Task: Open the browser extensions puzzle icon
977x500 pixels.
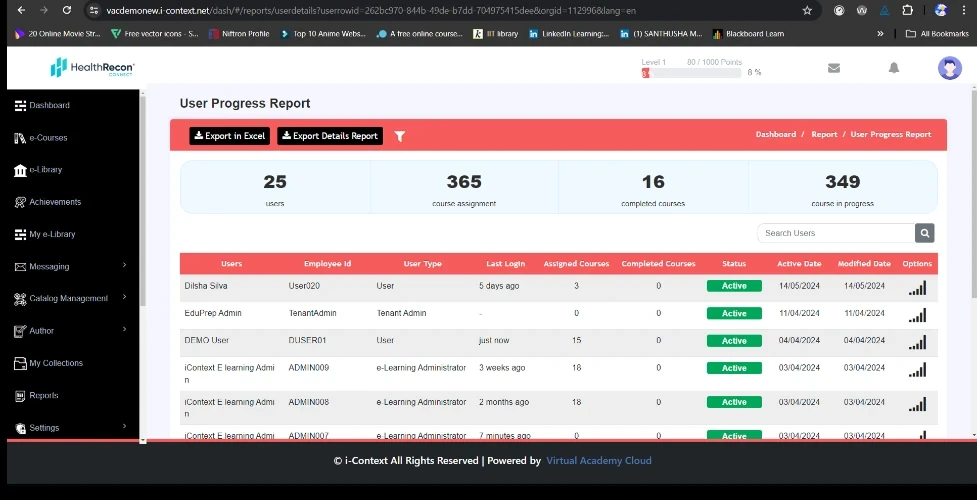Action: pyautogui.click(x=907, y=11)
